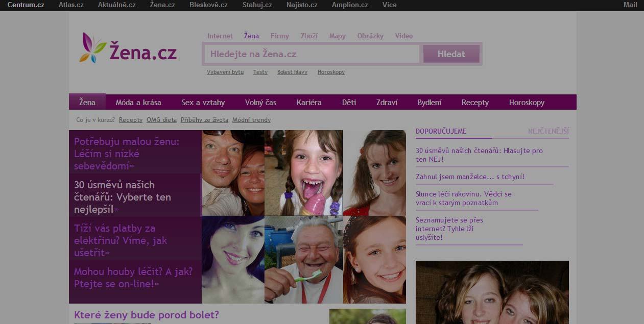Select the Žena search tab above the search box

(251, 36)
